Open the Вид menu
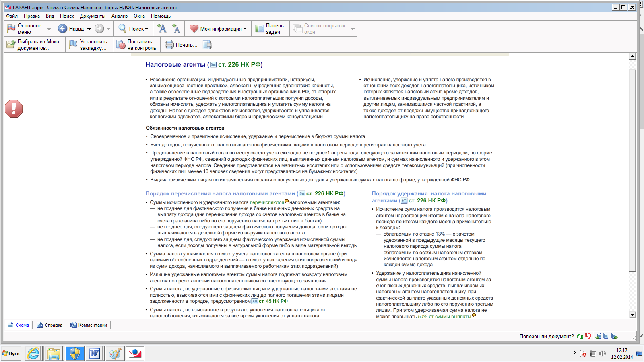This screenshot has height=362, width=644. [x=50, y=16]
